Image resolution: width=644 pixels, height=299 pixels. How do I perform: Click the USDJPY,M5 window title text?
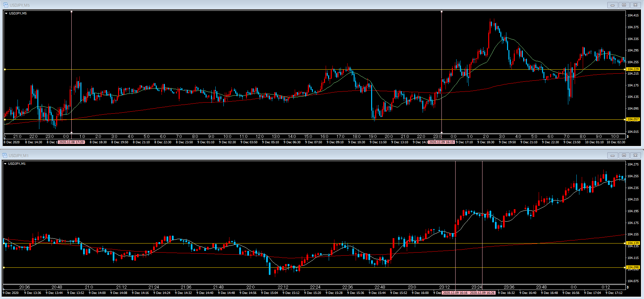click(x=20, y=5)
